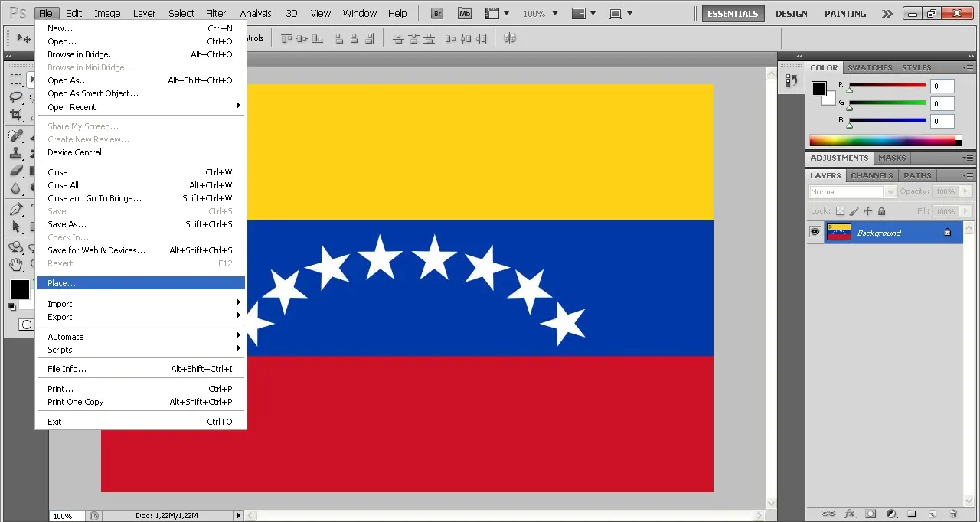
Task: Open the Screen Mode dropdown in application bar
Action: (x=620, y=13)
